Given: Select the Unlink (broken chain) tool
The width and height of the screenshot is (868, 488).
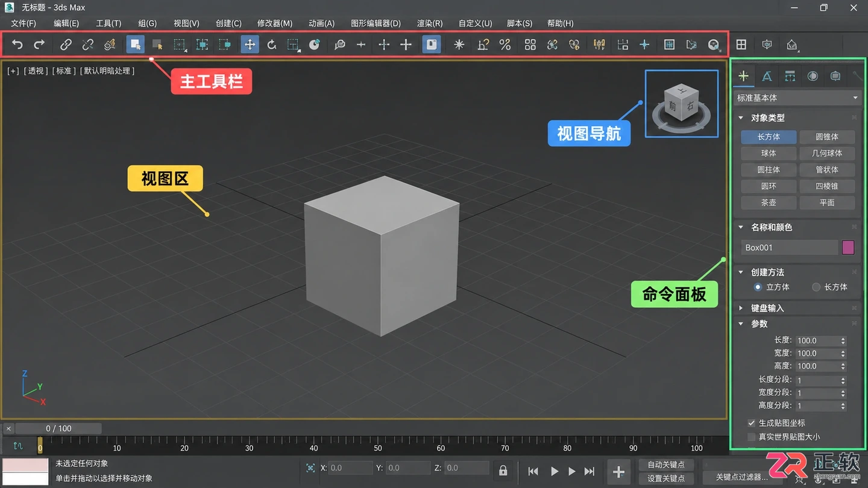Looking at the screenshot, I should click(x=88, y=45).
